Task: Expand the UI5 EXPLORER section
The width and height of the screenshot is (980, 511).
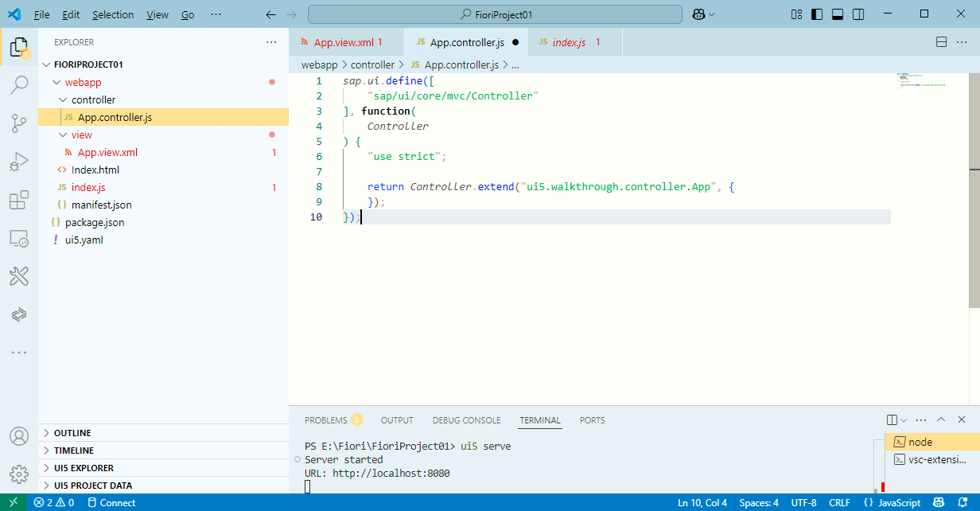Action: [x=163, y=468]
